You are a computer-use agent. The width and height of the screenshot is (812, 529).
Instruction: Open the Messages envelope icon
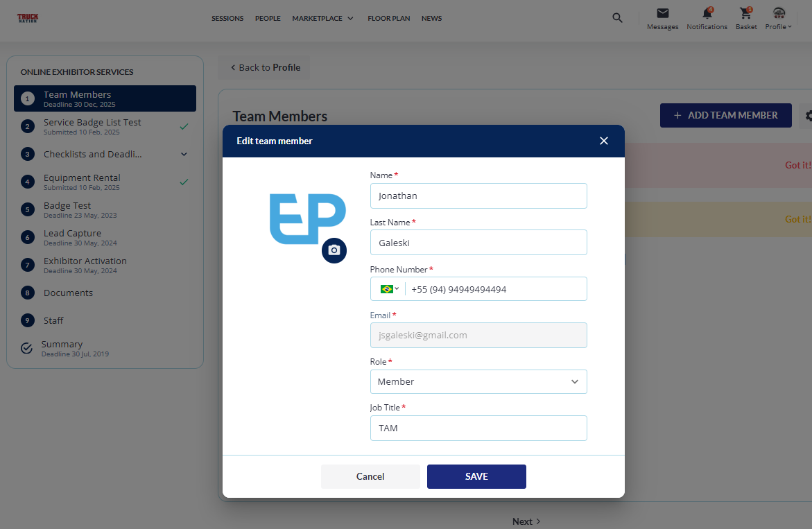click(x=662, y=14)
